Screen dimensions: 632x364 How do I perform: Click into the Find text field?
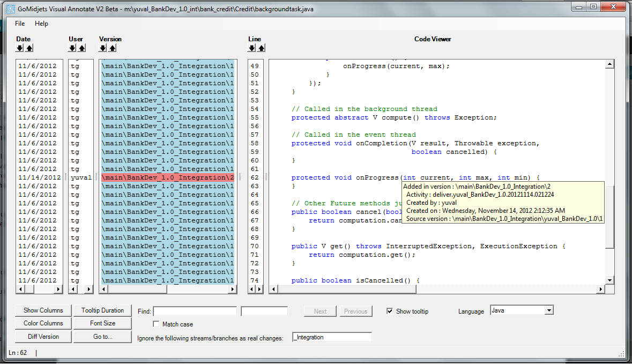(195, 311)
